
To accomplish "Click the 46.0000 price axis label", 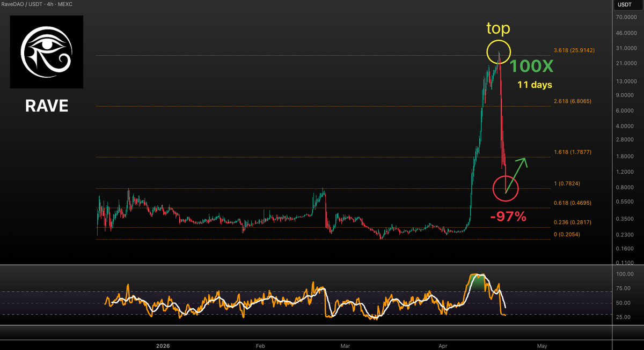I will 626,33.
